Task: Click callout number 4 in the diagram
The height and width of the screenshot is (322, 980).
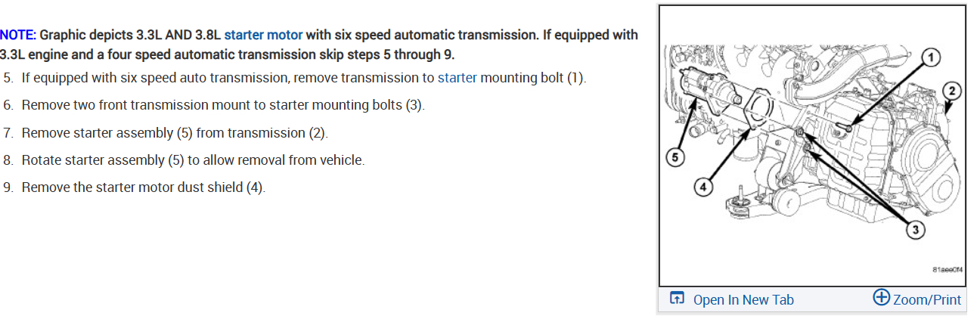Action: pos(703,186)
